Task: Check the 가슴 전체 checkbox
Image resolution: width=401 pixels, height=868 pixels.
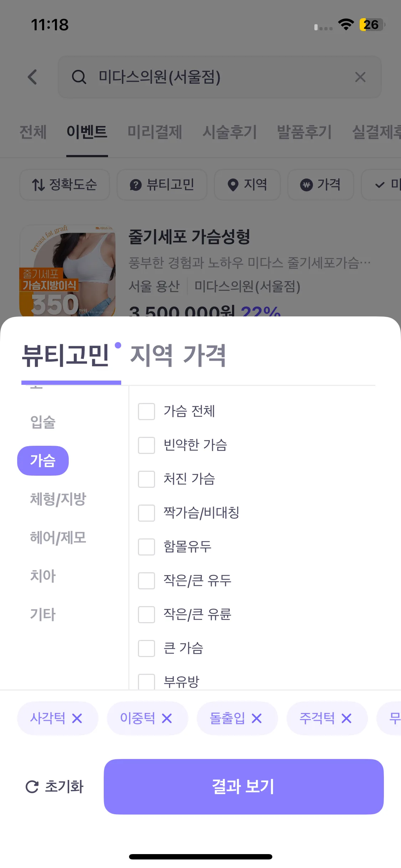Action: click(146, 412)
